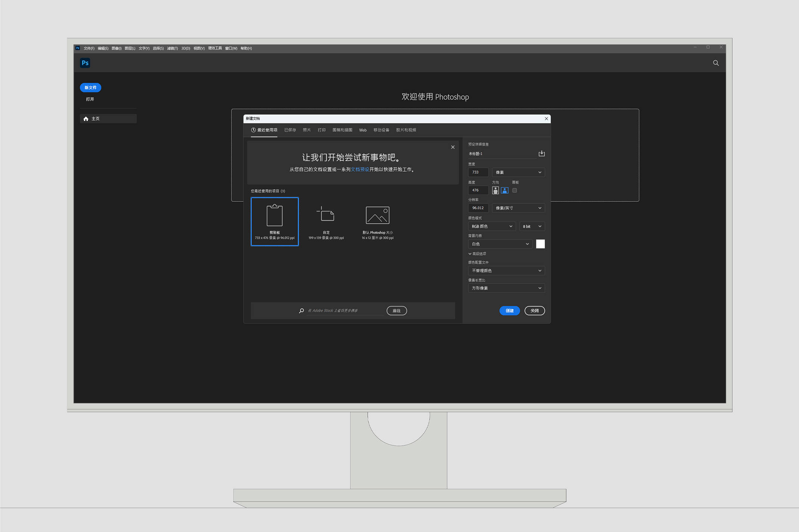Screen dimensions: 799x532
Task: Open the 方形像素 pixel aspect dropdown
Action: coord(506,288)
